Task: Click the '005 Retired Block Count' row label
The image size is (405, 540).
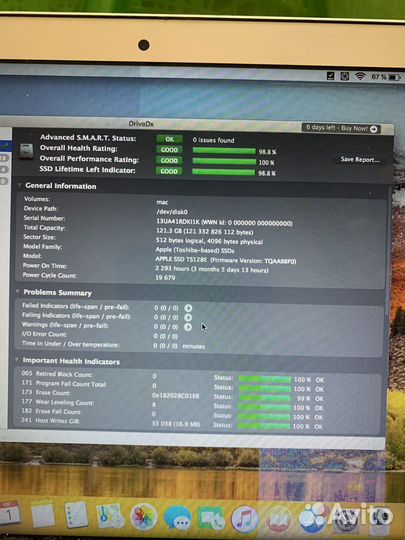Action: [x=57, y=374]
